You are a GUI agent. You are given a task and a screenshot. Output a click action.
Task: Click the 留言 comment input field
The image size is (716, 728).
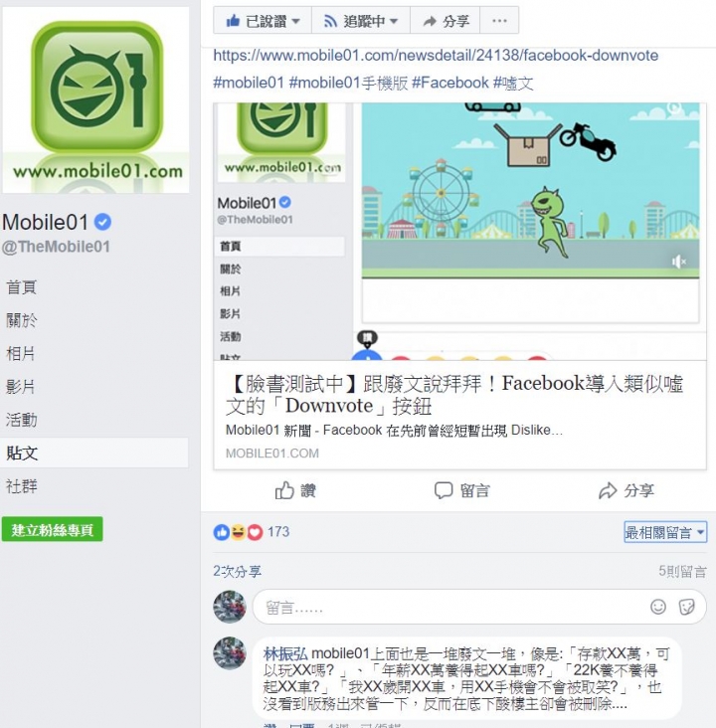click(479, 607)
